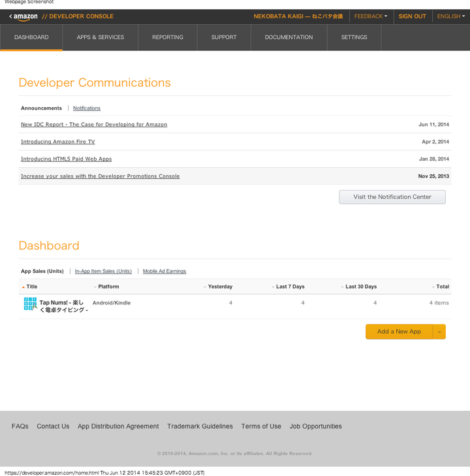The height and width of the screenshot is (476, 470).
Task: Switch to In-App Item Sales (Units)
Action: pyautogui.click(x=103, y=272)
